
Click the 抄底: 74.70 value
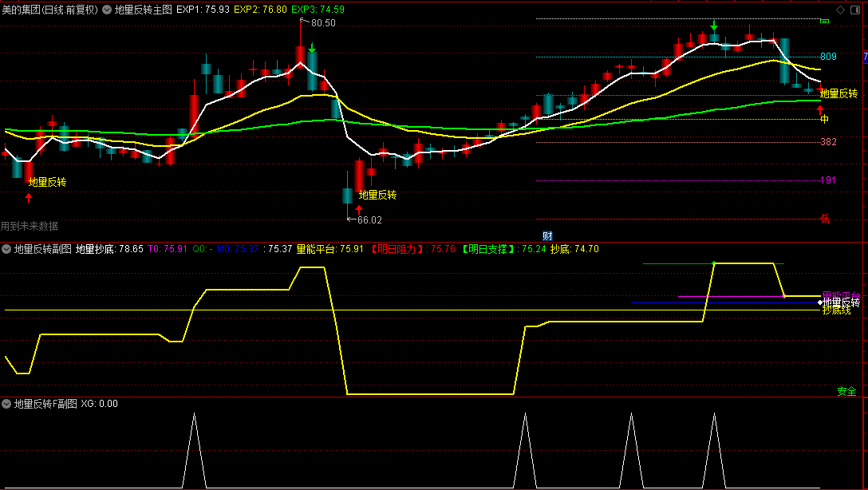(x=574, y=249)
